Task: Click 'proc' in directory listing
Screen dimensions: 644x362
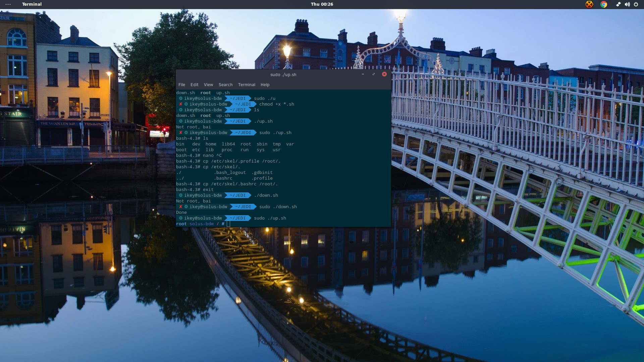Action: point(227,150)
